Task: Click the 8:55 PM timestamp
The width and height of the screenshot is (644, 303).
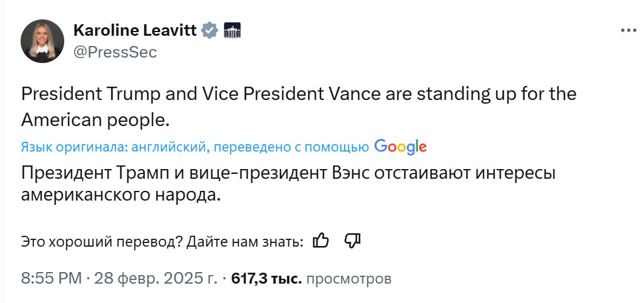Action: point(51,279)
